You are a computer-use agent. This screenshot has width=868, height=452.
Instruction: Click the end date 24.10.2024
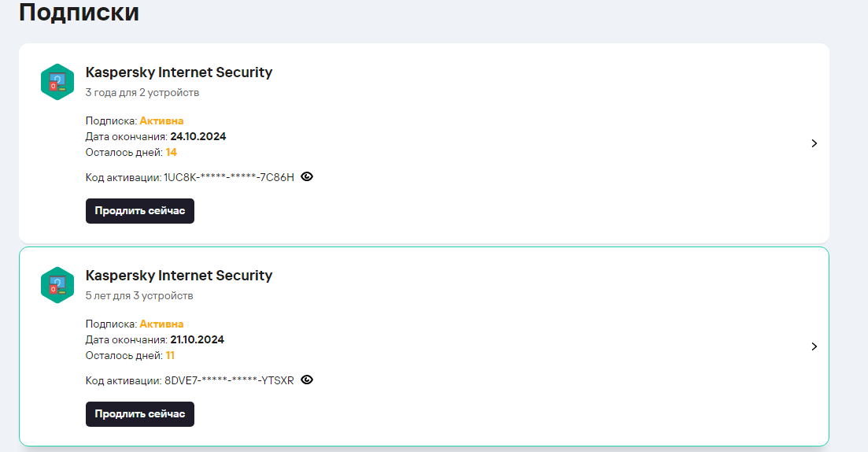(x=198, y=136)
